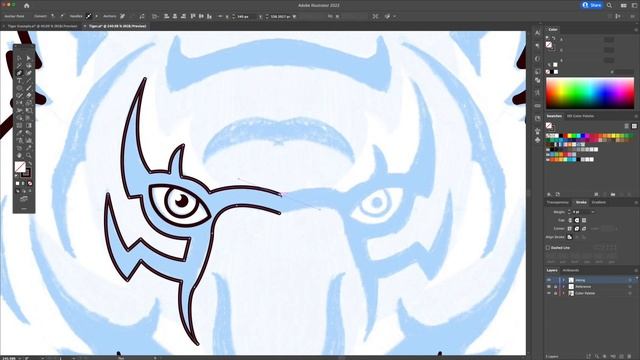Select the Column Graph tool
This screenshot has width=640, height=360.
coord(29,140)
